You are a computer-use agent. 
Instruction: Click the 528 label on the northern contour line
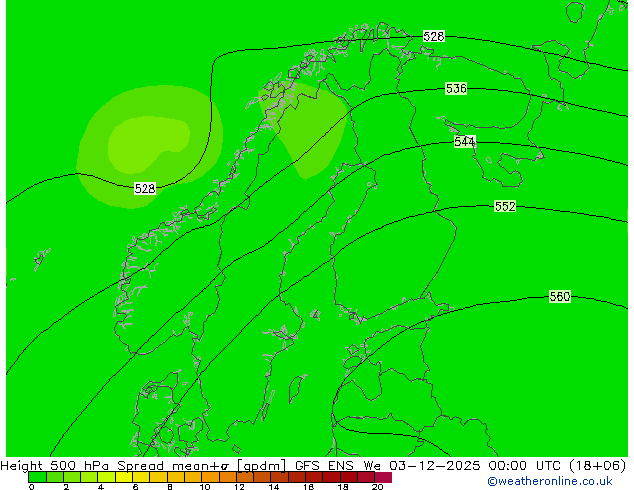click(x=434, y=36)
